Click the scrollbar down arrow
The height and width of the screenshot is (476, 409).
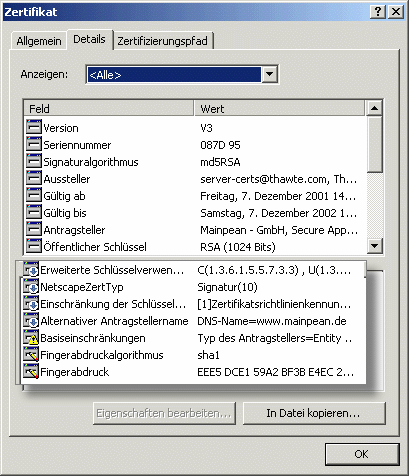pyautogui.click(x=374, y=246)
